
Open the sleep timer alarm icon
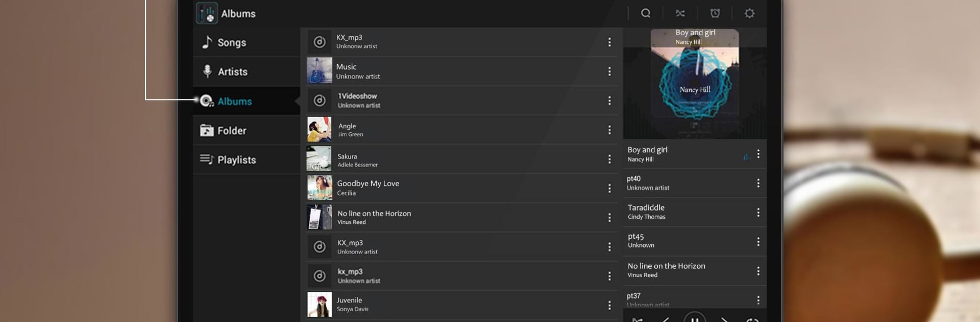pyautogui.click(x=715, y=13)
